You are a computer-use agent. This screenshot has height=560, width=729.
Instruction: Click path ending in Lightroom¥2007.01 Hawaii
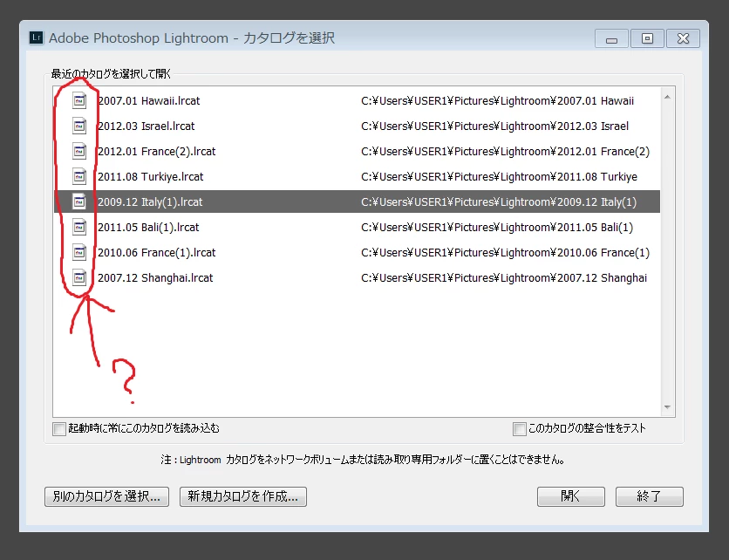click(497, 101)
